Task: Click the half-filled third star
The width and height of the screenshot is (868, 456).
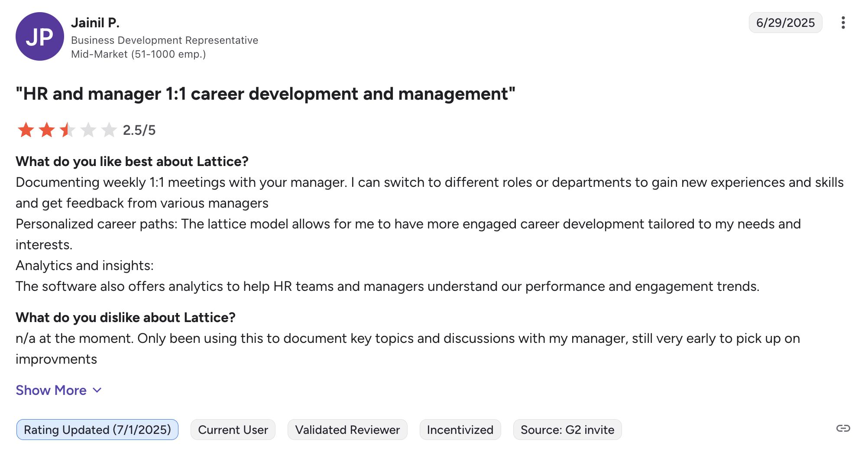Action: click(x=68, y=130)
